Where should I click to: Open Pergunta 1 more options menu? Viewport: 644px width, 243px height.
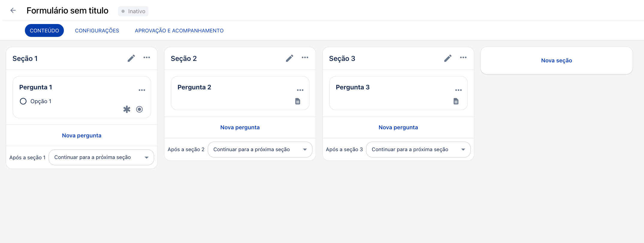coord(142,90)
